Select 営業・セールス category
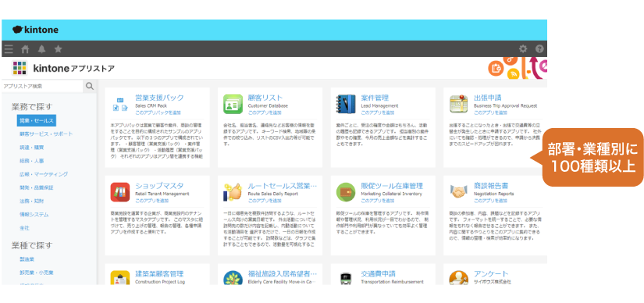Image resolution: width=644 pixels, height=303 pixels. pos(37,120)
